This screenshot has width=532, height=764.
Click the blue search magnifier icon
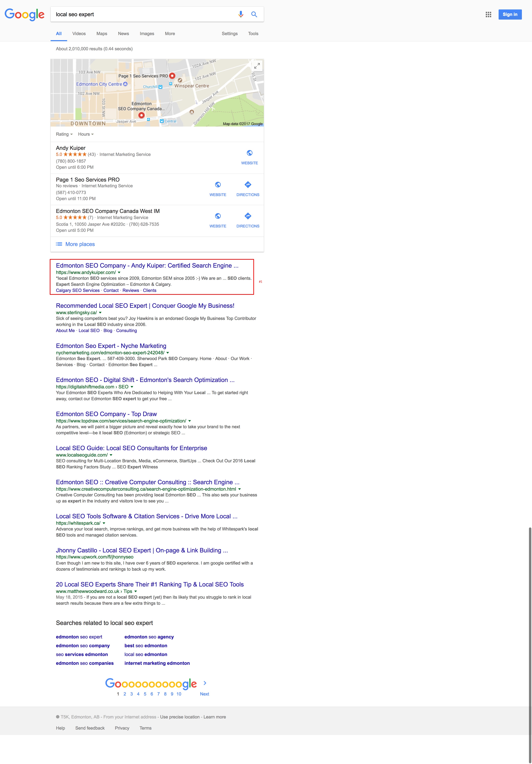[254, 14]
